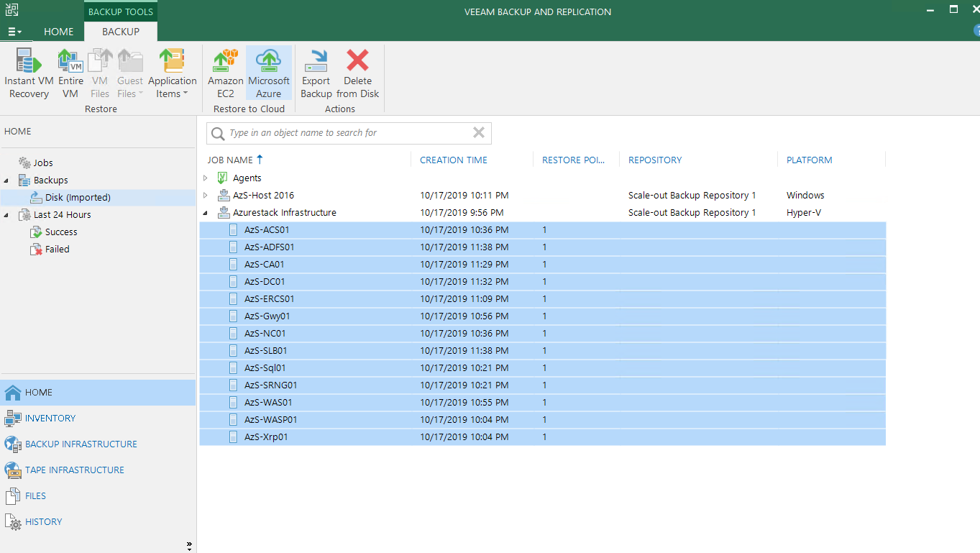Viewport: 980px width, 553px height.
Task: Go to BACKUP INFRASTRUCTURE view
Action: (98, 444)
